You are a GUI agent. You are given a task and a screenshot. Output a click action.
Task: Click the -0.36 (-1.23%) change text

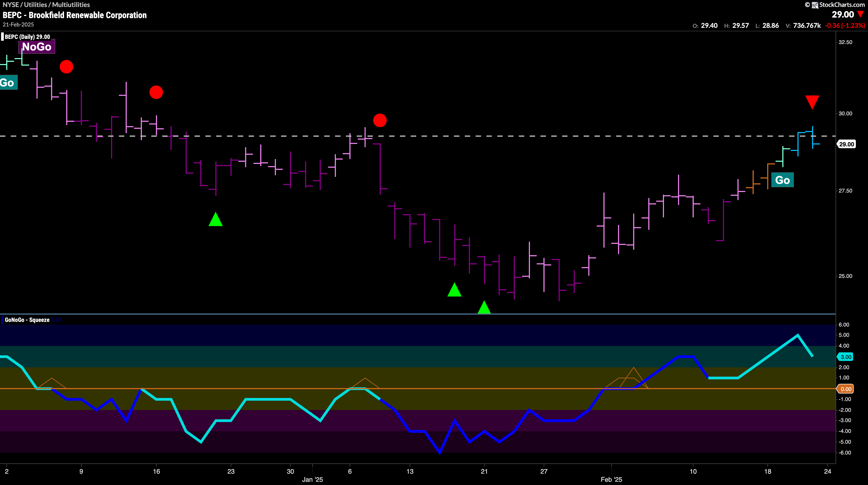pos(845,26)
